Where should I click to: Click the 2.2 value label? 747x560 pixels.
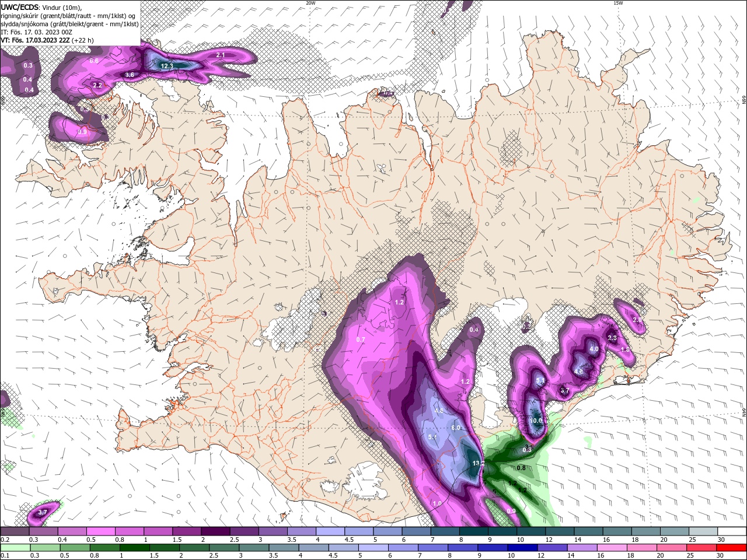[x=97, y=85]
